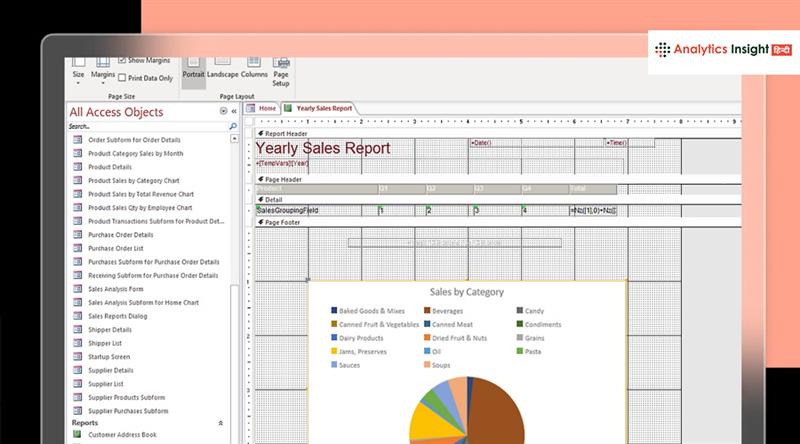Click the Customer Address Book report icon

click(x=78, y=435)
